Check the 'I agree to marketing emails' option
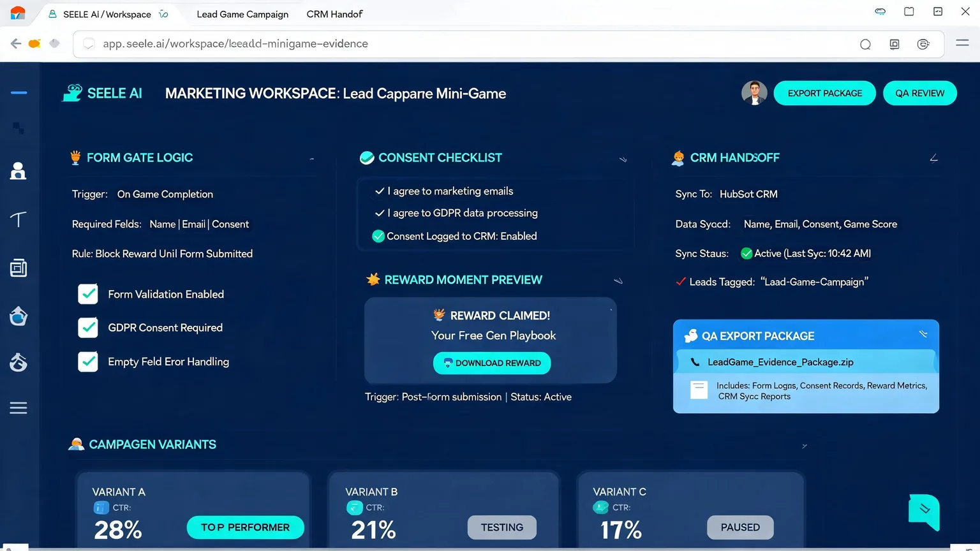Viewport: 980px width, 551px height. click(x=380, y=191)
